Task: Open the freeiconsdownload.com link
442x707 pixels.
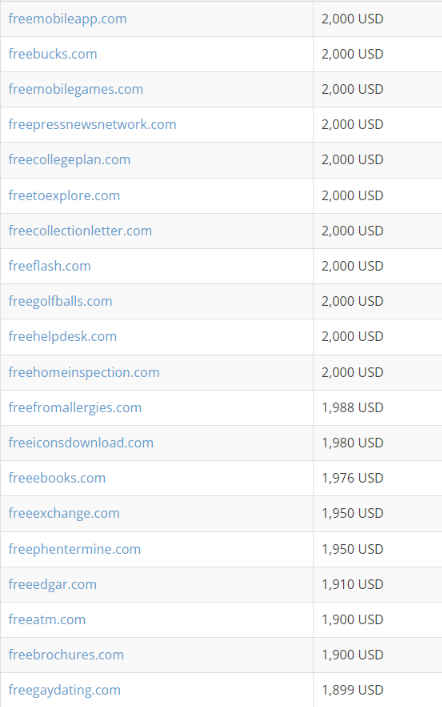Action: click(81, 443)
